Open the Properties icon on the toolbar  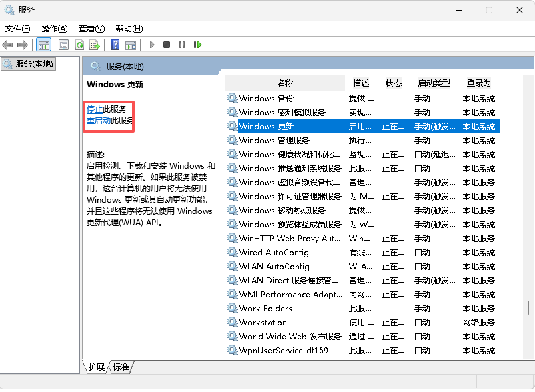click(63, 44)
